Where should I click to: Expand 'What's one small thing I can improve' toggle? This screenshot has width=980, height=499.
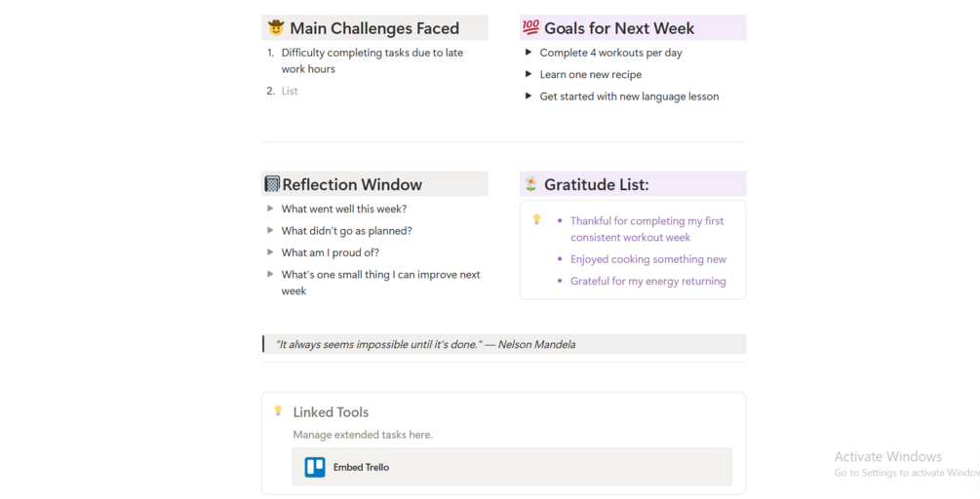coord(270,274)
